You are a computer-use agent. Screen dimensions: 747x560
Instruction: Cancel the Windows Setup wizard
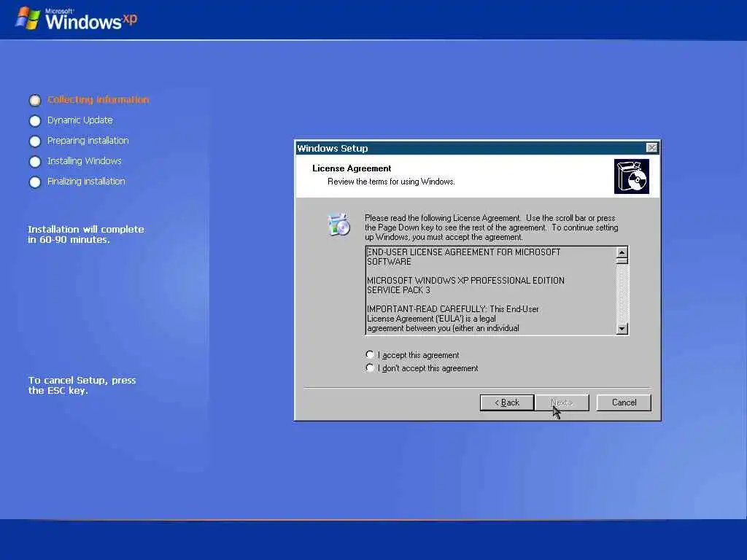(624, 402)
